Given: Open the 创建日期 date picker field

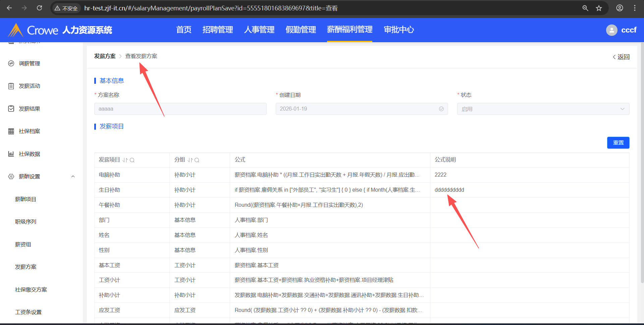Looking at the screenshot, I should pos(361,109).
